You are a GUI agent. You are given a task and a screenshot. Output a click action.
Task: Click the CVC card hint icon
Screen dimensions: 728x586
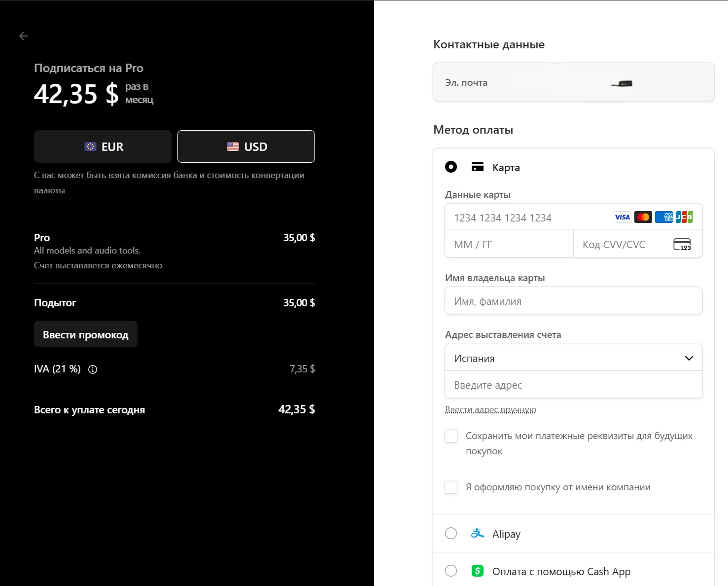click(x=682, y=244)
